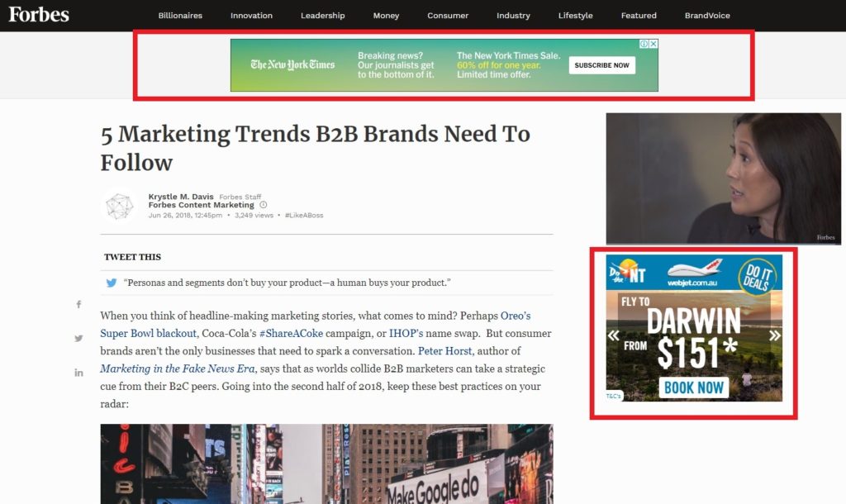The height and width of the screenshot is (504, 846).
Task: Click Subscribe Now in the banner ad
Action: pos(601,65)
